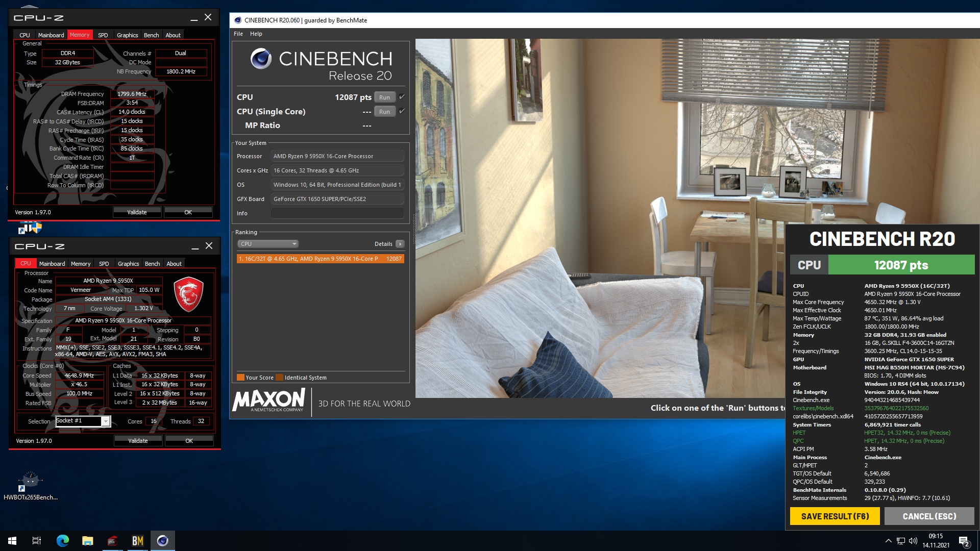The width and height of the screenshot is (980, 551).
Task: Select ranking entry 16C/32T Ryzen 9 5950X
Action: click(x=321, y=259)
